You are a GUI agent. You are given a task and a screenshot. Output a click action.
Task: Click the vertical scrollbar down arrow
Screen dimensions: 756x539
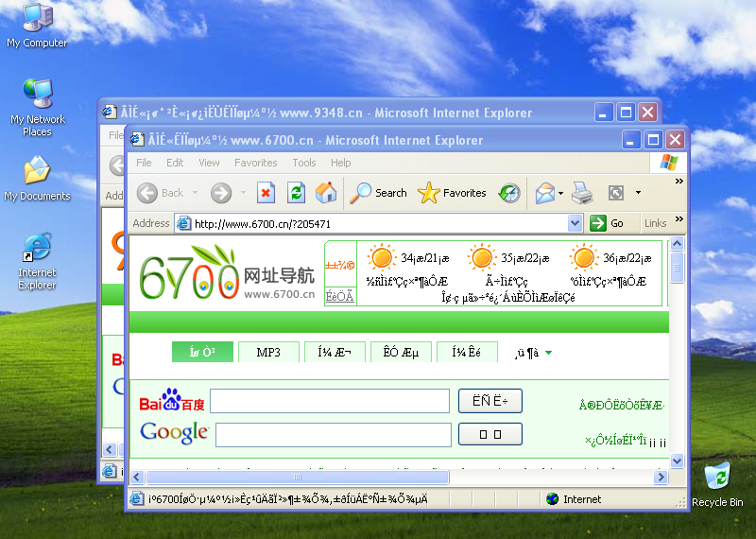[677, 461]
